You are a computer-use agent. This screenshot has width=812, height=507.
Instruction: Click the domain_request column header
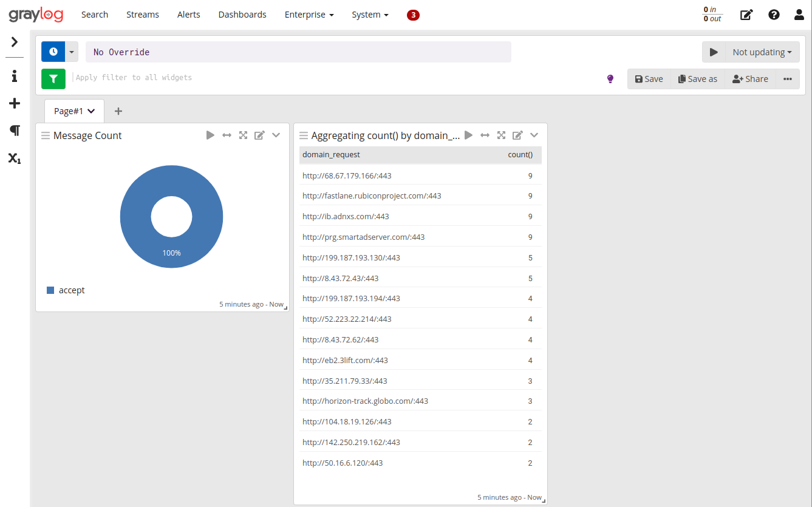331,155
